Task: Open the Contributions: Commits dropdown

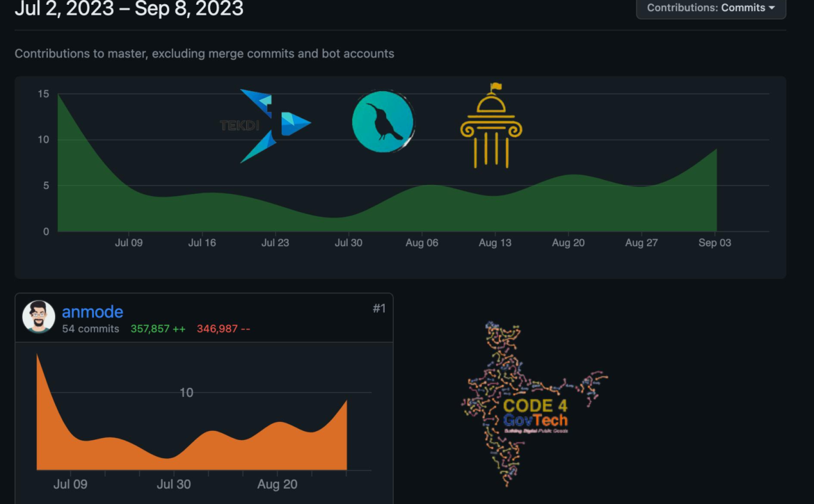Action: click(x=710, y=8)
